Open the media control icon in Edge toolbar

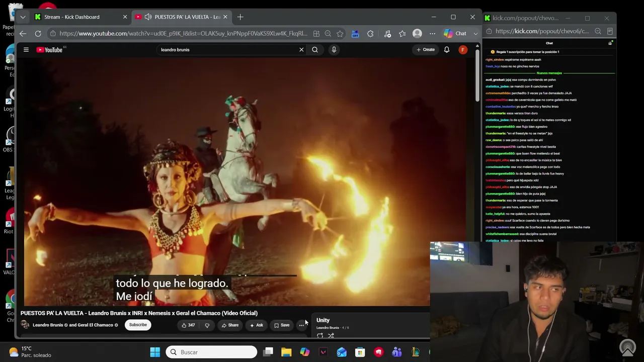click(x=387, y=34)
